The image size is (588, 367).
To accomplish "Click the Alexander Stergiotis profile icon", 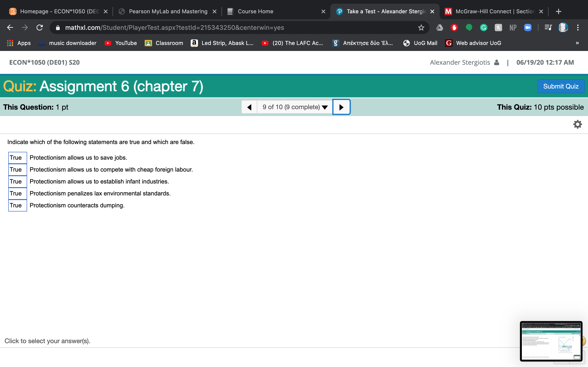I will (496, 62).
